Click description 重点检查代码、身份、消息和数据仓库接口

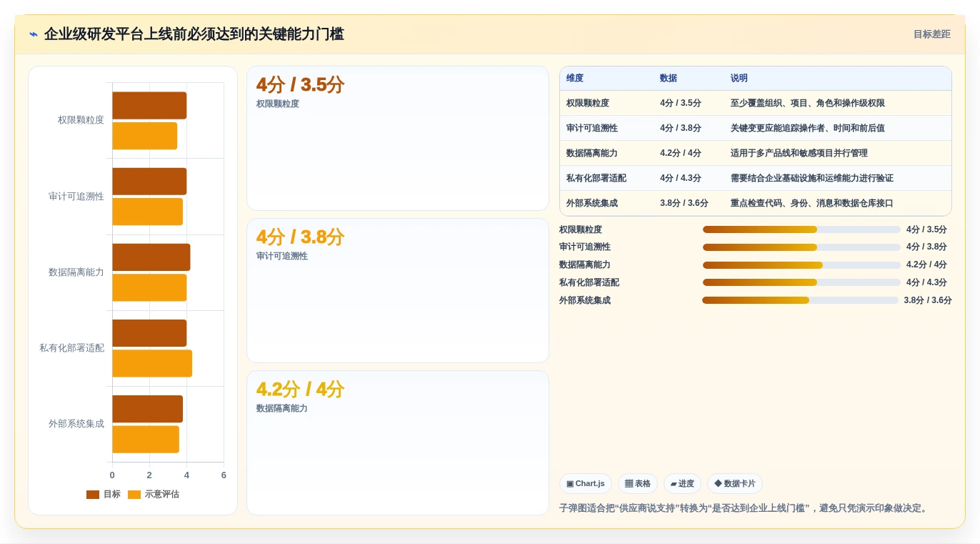(811, 203)
